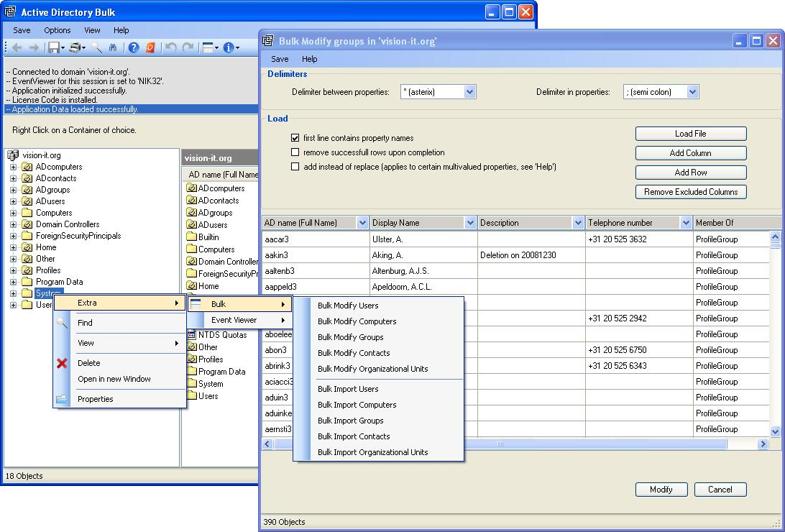Viewport: 785px width, 532px height.
Task: Click Remove Excluded Columns button
Action: coord(691,192)
